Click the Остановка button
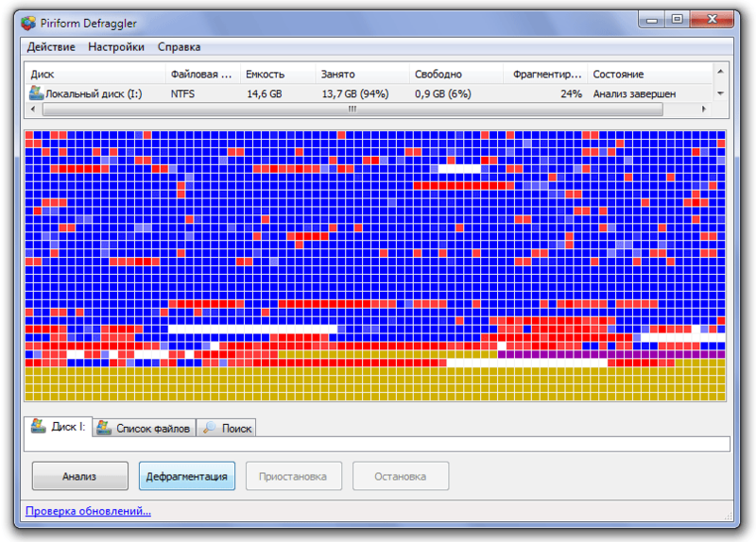The height and width of the screenshot is (542, 756). (x=401, y=476)
